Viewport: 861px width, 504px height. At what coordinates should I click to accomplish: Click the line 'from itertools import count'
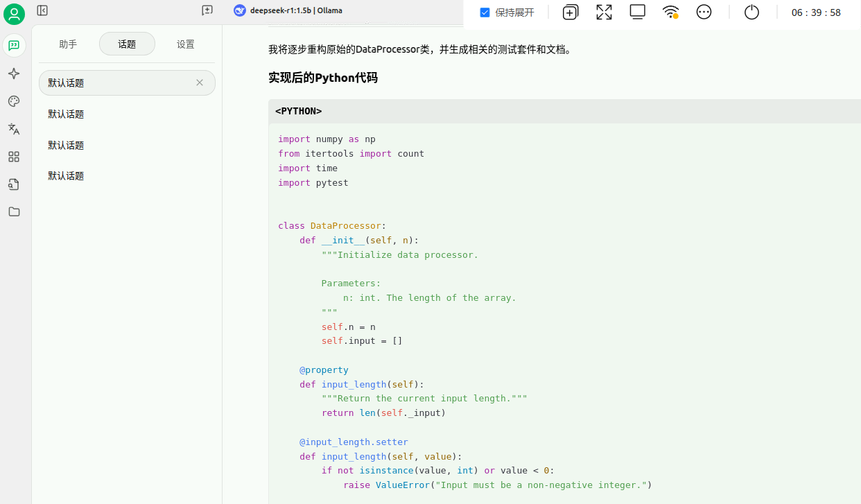[x=351, y=153]
